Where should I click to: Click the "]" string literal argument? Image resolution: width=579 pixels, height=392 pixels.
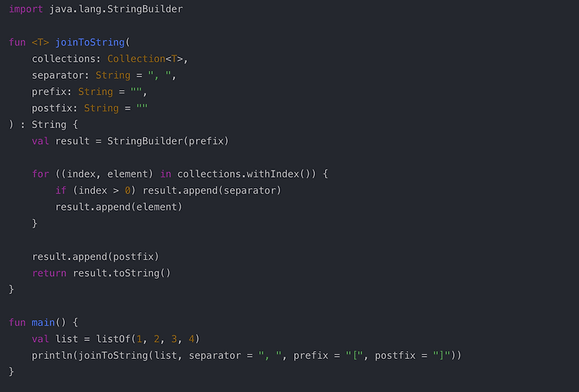pos(442,356)
